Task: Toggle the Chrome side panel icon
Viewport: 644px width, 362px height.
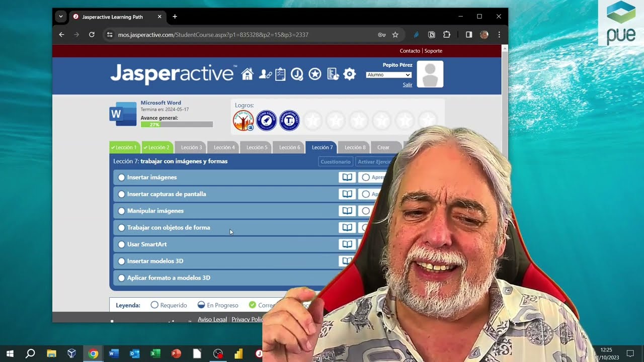Action: tap(469, 35)
